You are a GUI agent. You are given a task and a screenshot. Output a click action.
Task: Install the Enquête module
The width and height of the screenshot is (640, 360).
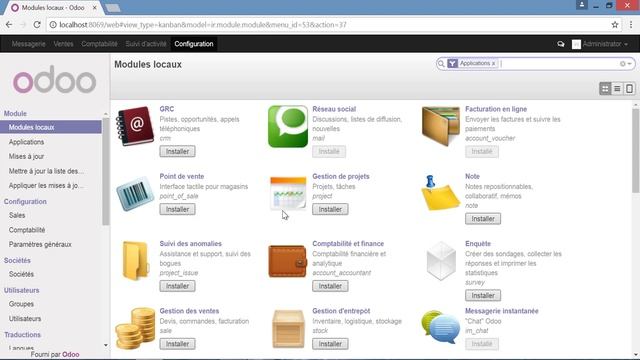point(483,296)
